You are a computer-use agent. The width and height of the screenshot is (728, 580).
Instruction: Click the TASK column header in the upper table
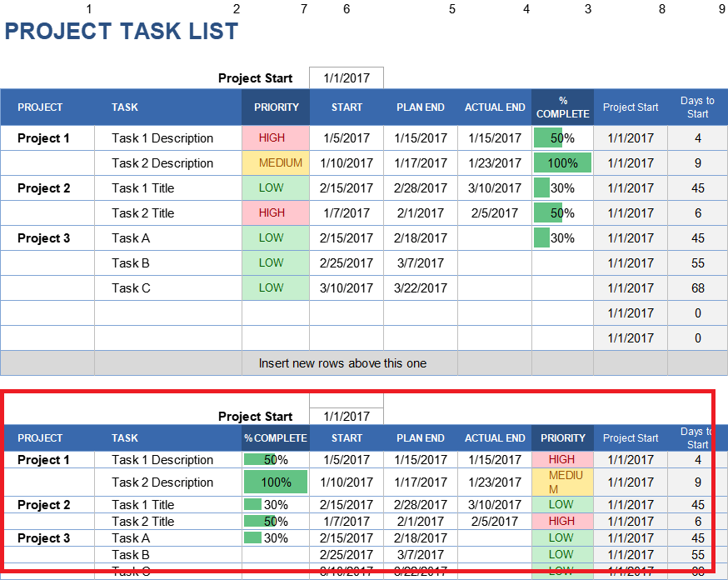coord(125,107)
